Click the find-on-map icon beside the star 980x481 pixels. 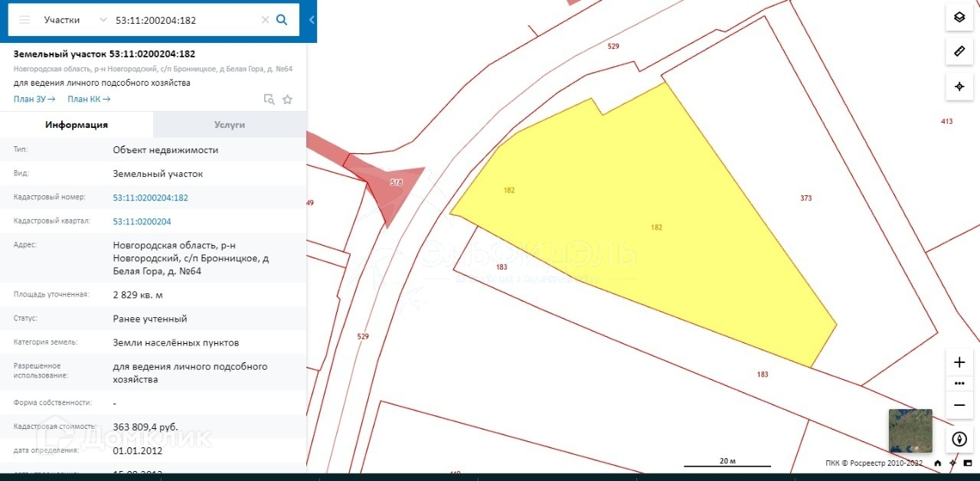269,100
